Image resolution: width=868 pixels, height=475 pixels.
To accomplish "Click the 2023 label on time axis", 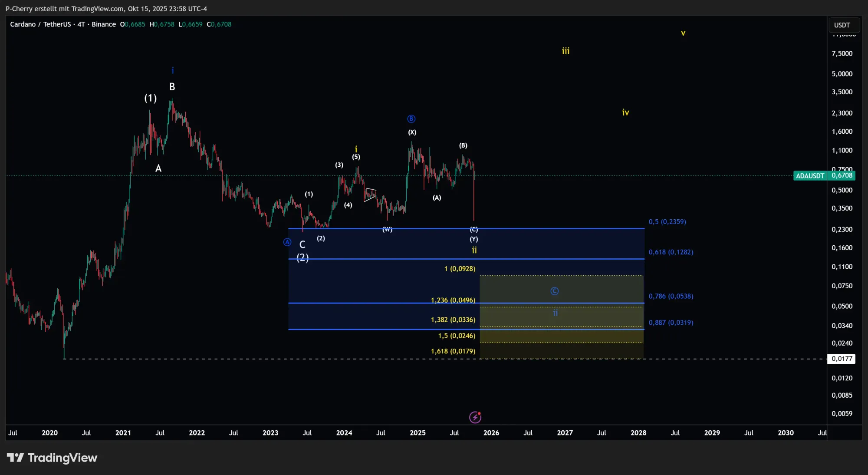I will (x=270, y=433).
